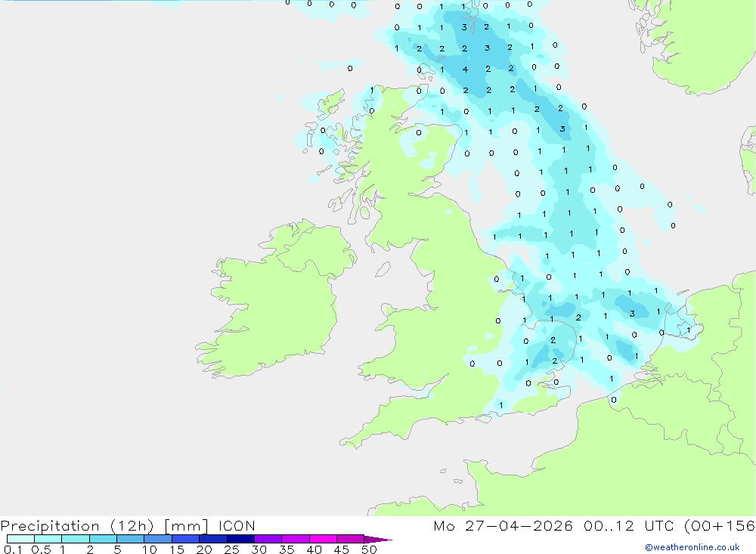The height and width of the screenshot is (554, 756).
Task: Pick the 35–40 mm purple legend swatch
Action: 295,539
